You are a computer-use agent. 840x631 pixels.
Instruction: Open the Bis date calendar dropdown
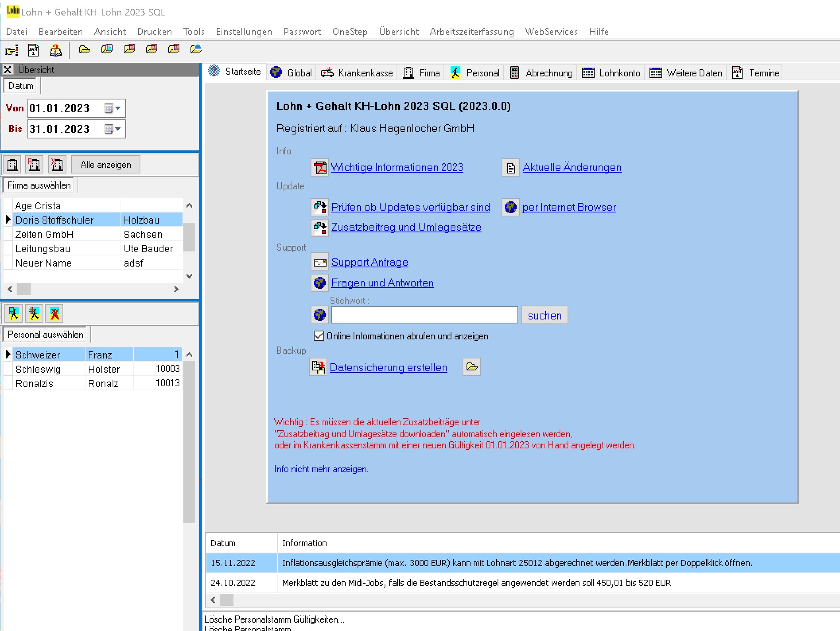click(x=113, y=129)
